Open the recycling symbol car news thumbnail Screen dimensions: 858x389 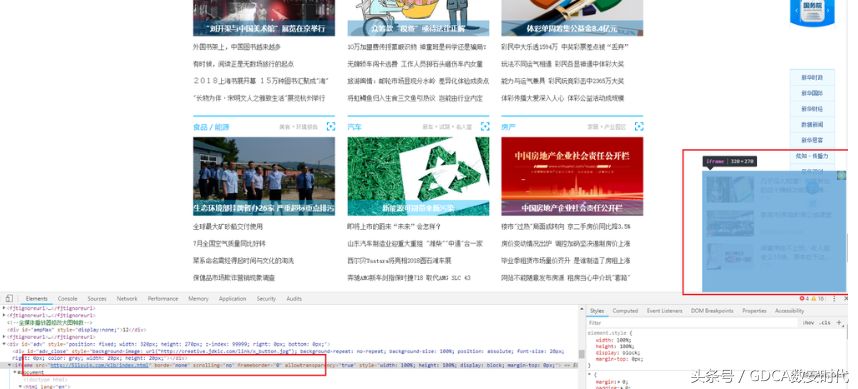(418, 176)
